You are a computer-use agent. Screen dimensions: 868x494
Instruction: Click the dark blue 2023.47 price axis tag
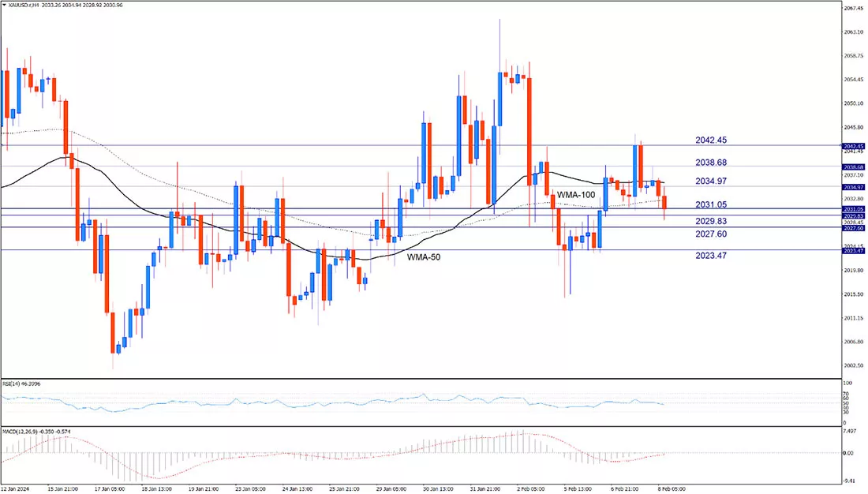(x=853, y=251)
